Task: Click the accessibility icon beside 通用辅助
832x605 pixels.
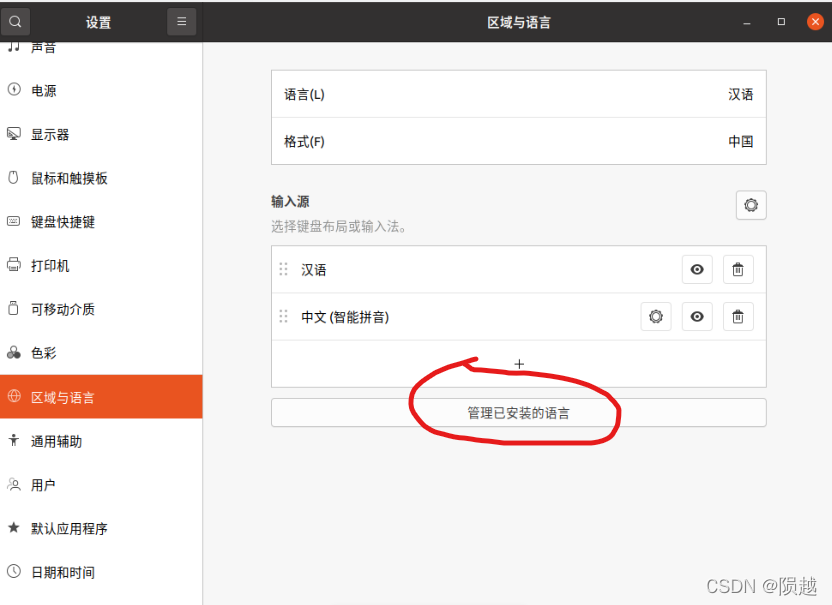Action: tap(14, 439)
